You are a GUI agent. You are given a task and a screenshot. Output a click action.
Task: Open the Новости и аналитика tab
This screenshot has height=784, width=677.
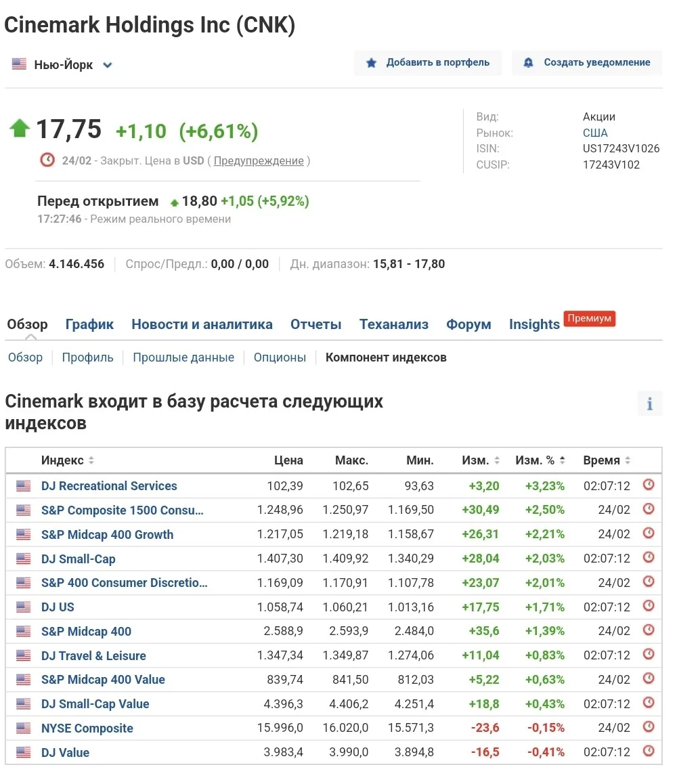click(x=202, y=324)
